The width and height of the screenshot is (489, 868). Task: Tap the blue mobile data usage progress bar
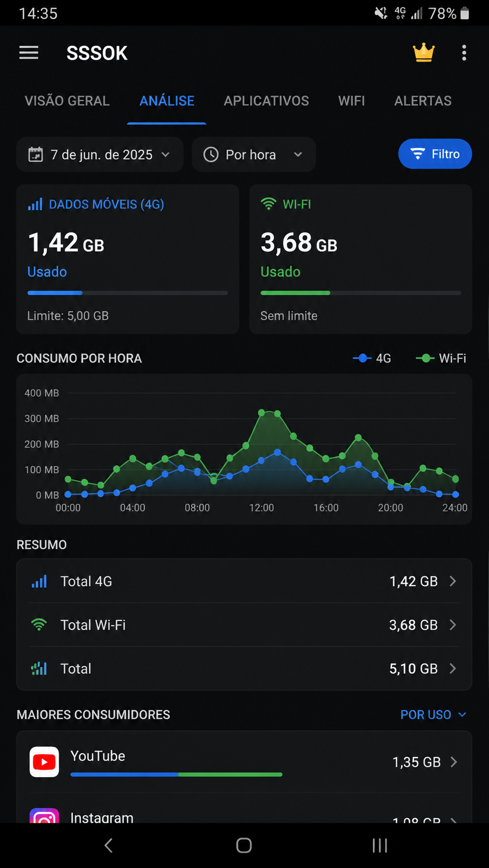(x=127, y=293)
